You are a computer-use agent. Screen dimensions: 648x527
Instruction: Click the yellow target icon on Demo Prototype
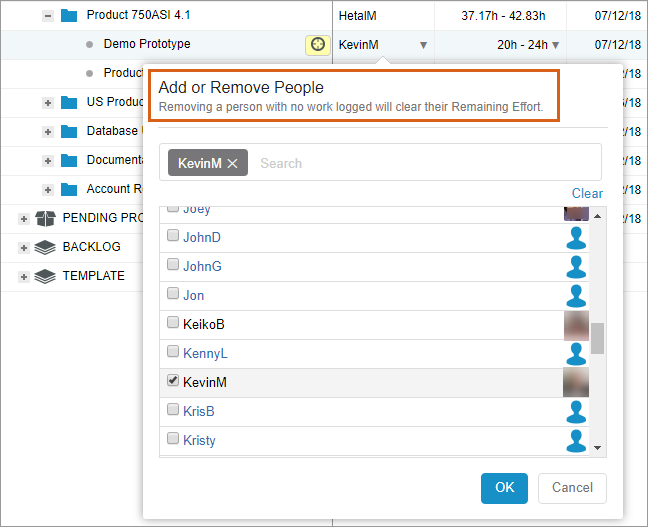(x=318, y=45)
